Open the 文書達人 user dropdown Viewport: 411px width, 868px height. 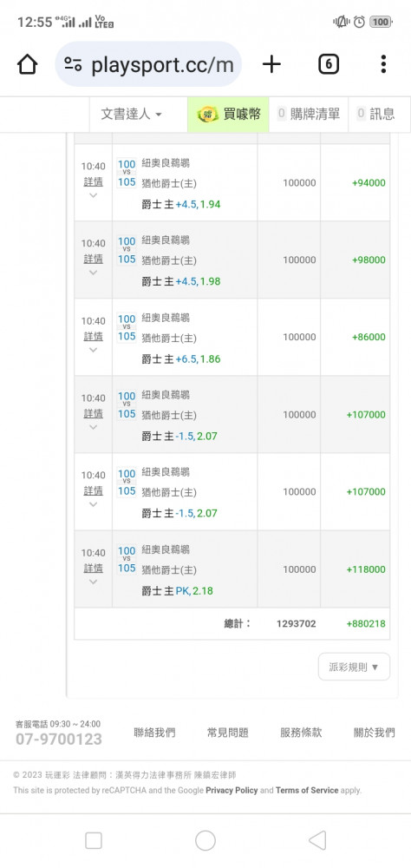click(x=131, y=114)
